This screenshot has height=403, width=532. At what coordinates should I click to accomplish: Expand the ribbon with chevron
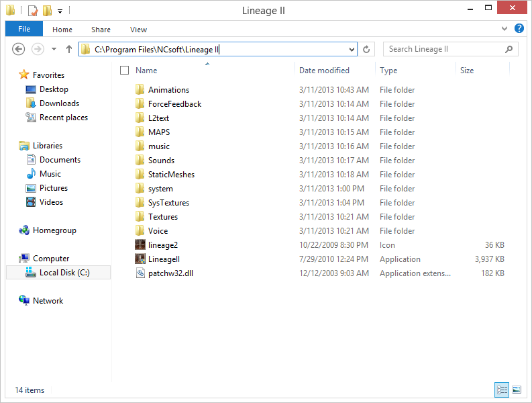tap(504, 28)
